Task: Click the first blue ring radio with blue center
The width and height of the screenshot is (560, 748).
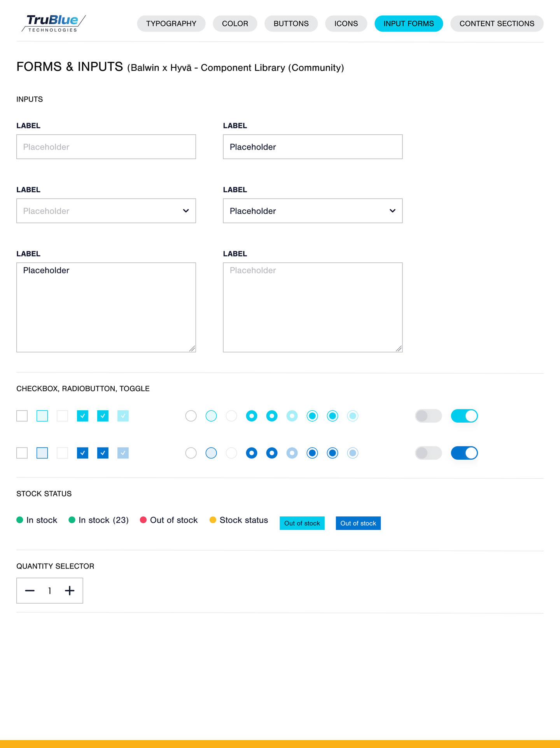Action: (312, 453)
